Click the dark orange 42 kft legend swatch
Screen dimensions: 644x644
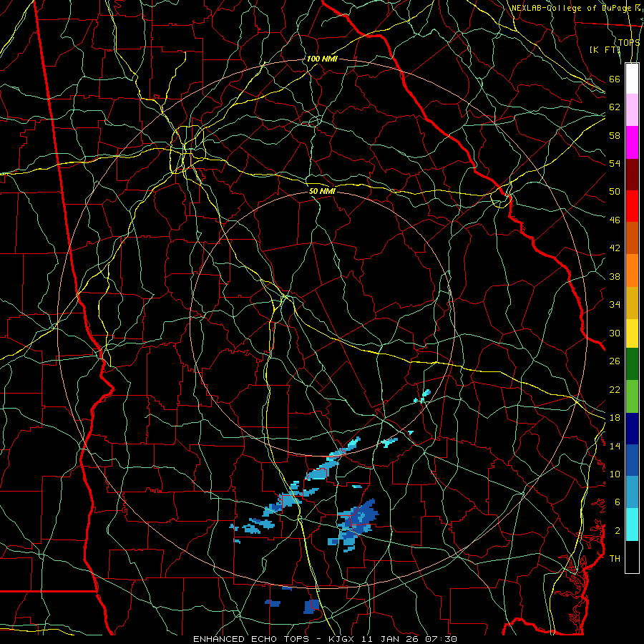click(x=632, y=238)
